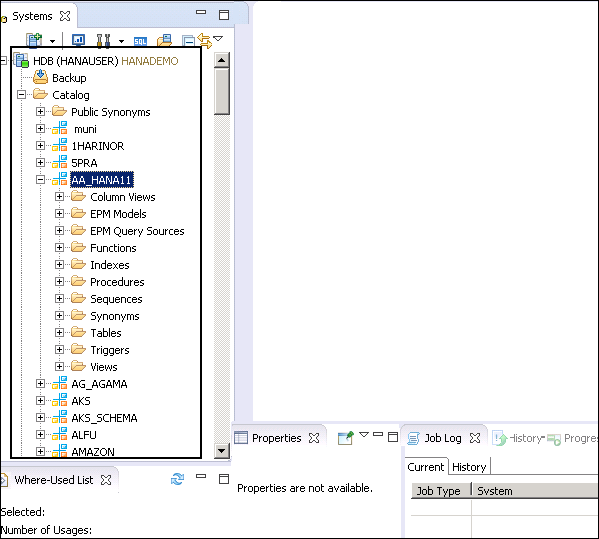
Task: Click the AKS_SCHEMA schema icon
Action: [60, 417]
